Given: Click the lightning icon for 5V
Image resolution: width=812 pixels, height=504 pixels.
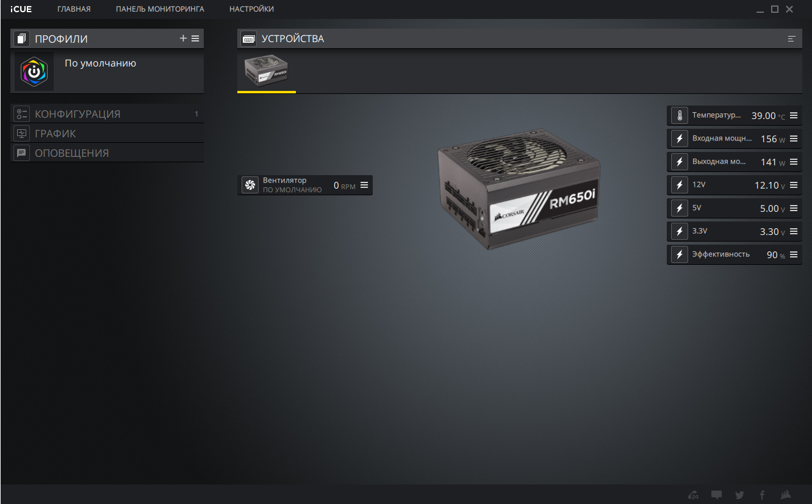Looking at the screenshot, I should (x=679, y=208).
